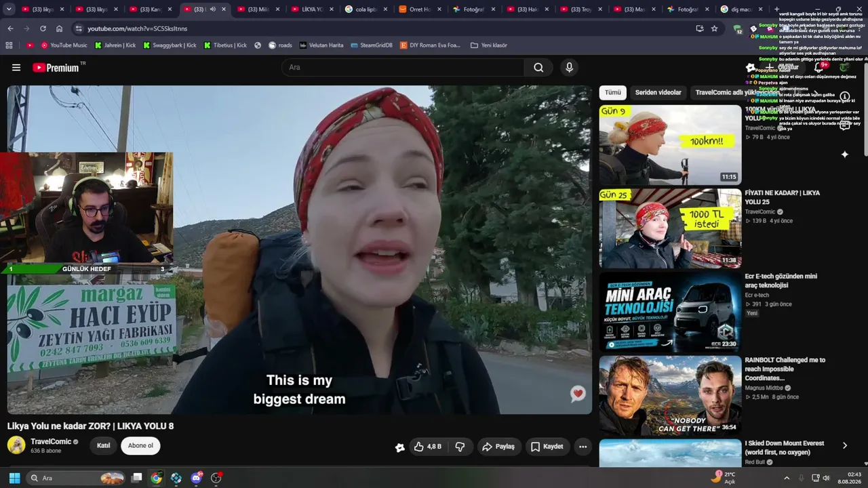Switch to the 'Orret Ho' tab
The image size is (868, 488).
(420, 9)
